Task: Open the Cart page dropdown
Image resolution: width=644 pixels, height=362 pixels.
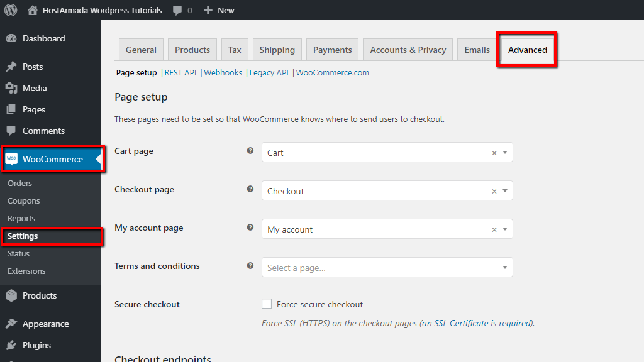Action: point(377,153)
